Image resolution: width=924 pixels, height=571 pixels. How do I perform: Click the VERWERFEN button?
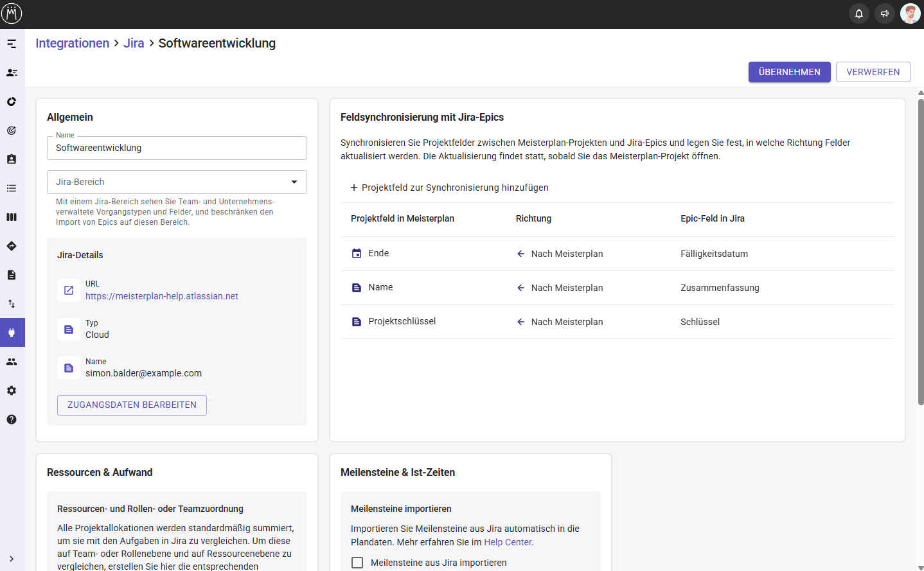point(873,72)
